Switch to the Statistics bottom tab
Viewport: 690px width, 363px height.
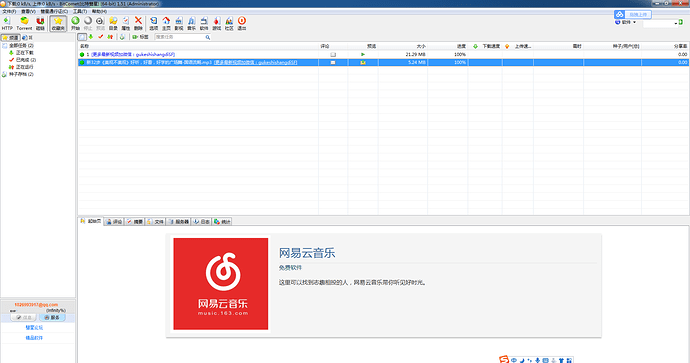click(x=222, y=222)
